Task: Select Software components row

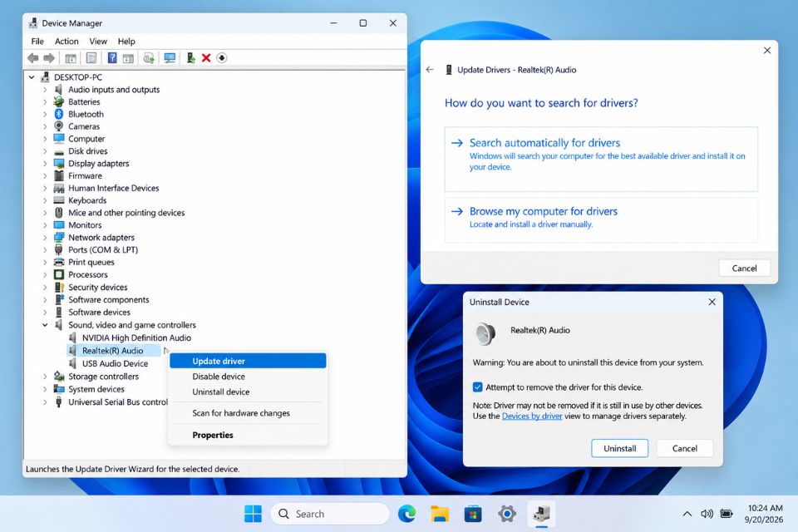Action: pos(108,300)
